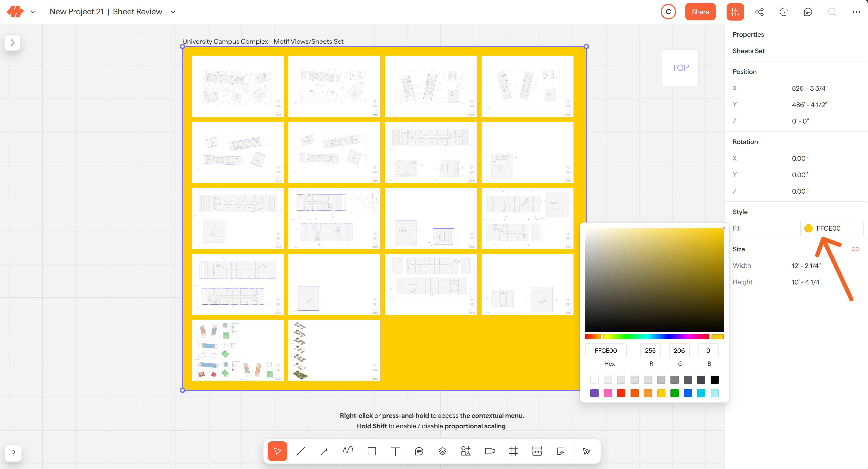Click the hue slider bar
Viewport: 868px width, 469px height.
click(647, 337)
